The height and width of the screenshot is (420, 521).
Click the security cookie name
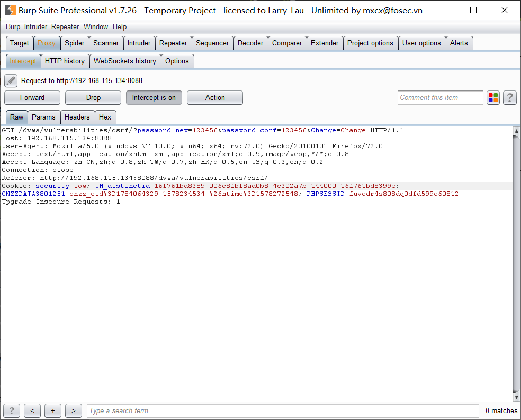coord(52,186)
